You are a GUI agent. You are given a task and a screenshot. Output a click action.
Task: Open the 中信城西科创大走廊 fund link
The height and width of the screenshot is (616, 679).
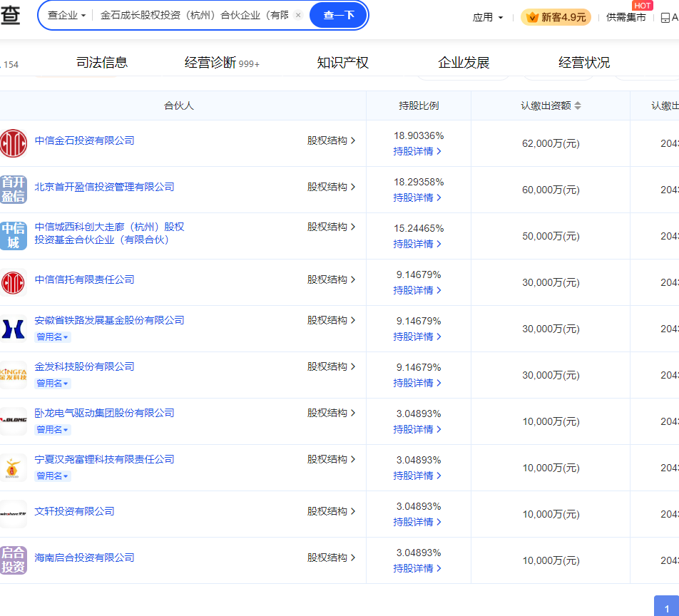(x=110, y=233)
